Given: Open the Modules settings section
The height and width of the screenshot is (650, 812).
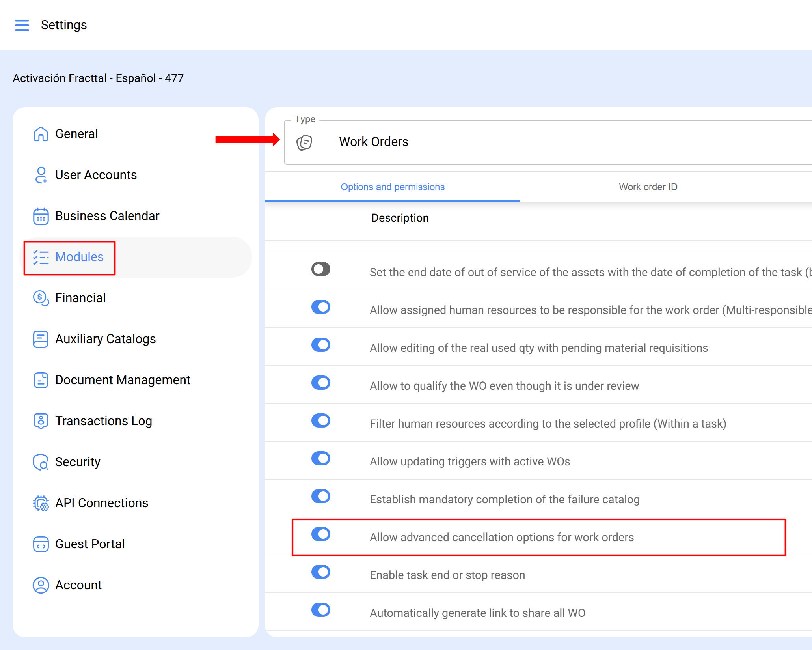Looking at the screenshot, I should click(79, 257).
